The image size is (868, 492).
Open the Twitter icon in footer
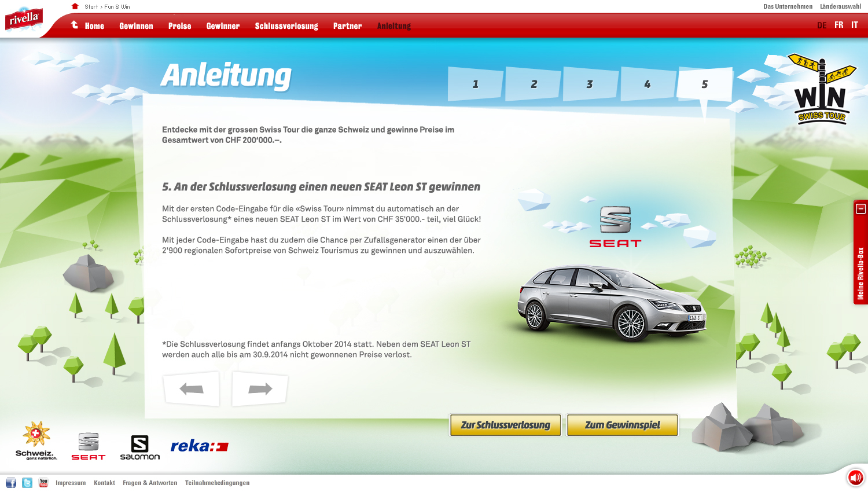(x=27, y=483)
